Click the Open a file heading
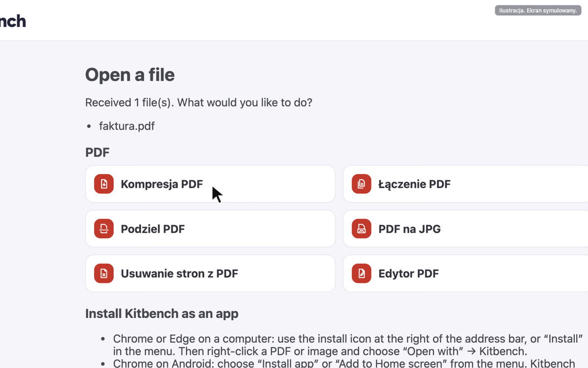Image resolution: width=588 pixels, height=368 pixels. pos(130,75)
